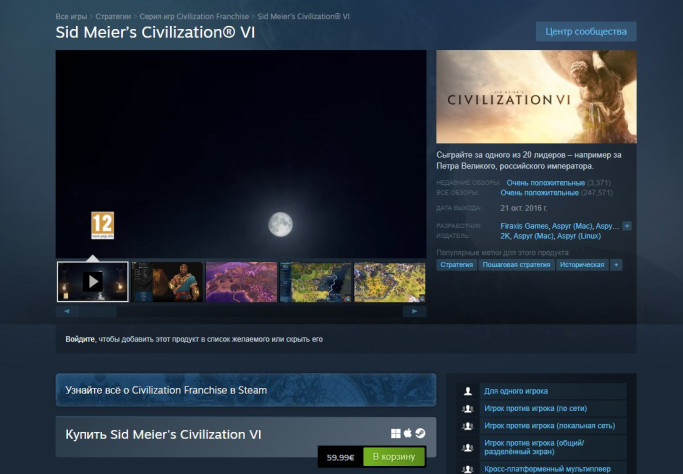Screen dimensions: 683x474
Task: Select the leader portrait screenshot thumbnail
Action: click(x=167, y=282)
